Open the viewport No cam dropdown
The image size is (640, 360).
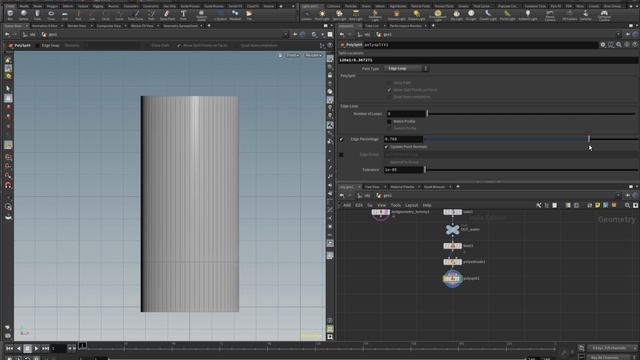313,55
